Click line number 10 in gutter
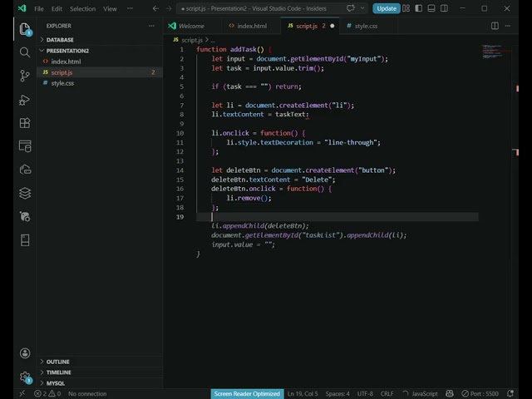The height and width of the screenshot is (399, 532). click(x=180, y=133)
